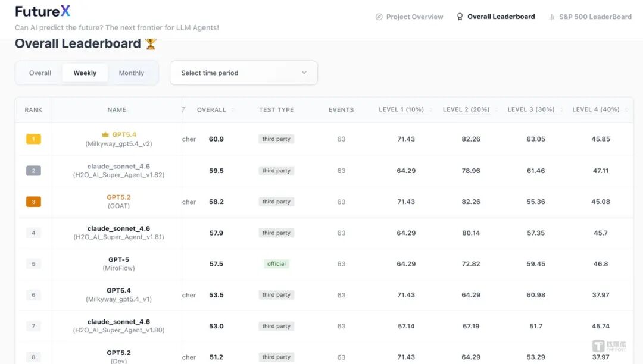The width and height of the screenshot is (643, 364).
Task: Click the Project Overview compass icon
Action: coord(379,17)
